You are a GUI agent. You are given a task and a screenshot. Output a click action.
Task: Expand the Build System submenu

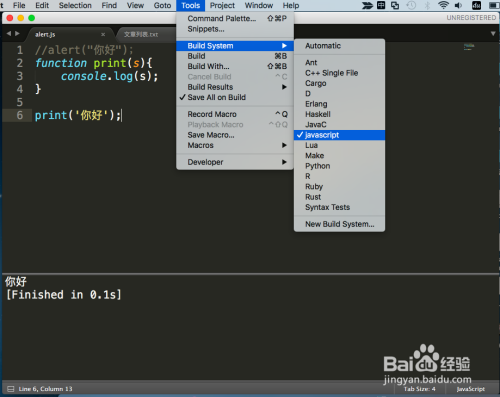pos(235,46)
